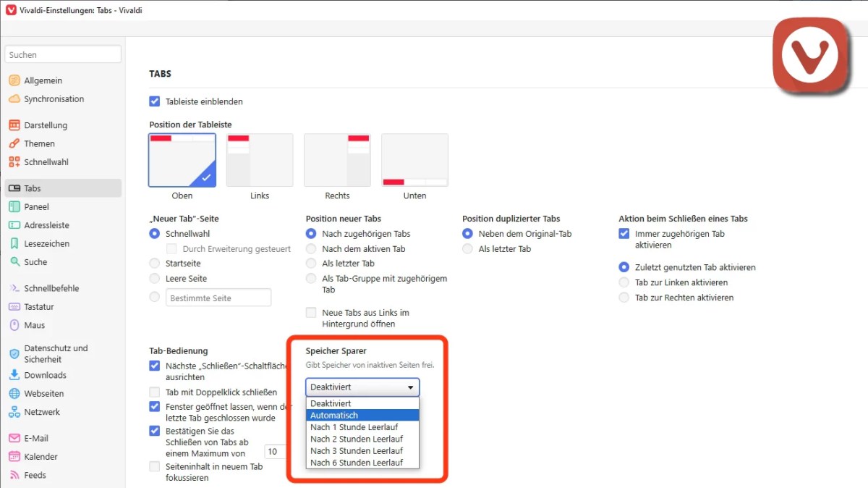Open Synchronisation cloud icon in sidebar
The image size is (868, 488).
[14, 99]
